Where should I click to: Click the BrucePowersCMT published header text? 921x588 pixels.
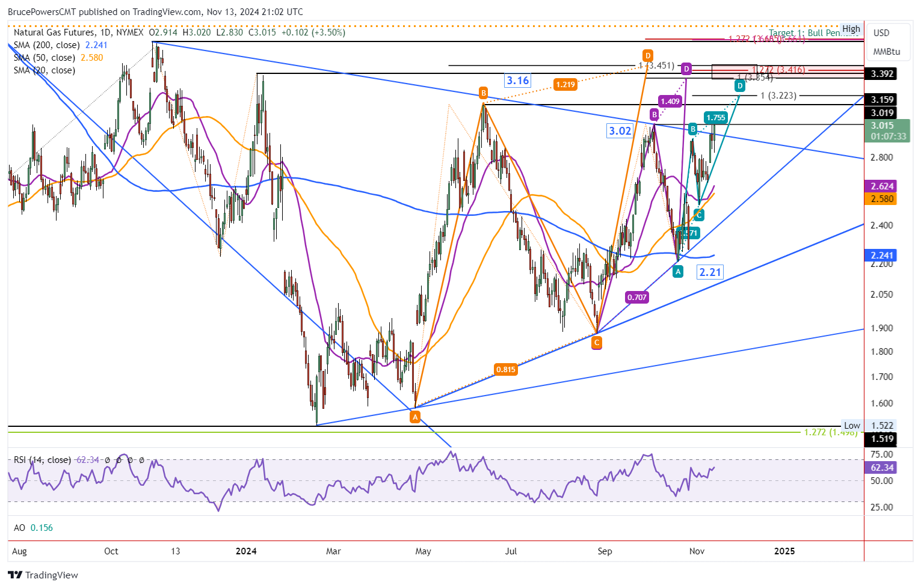coord(155,12)
